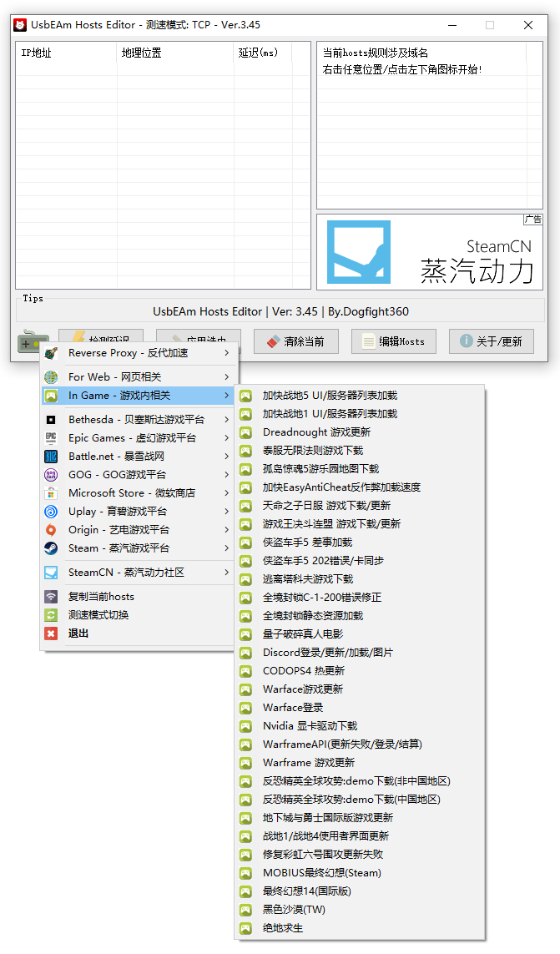Click the red exit icon in the menu
Image resolution: width=560 pixels, height=954 pixels.
(52, 633)
